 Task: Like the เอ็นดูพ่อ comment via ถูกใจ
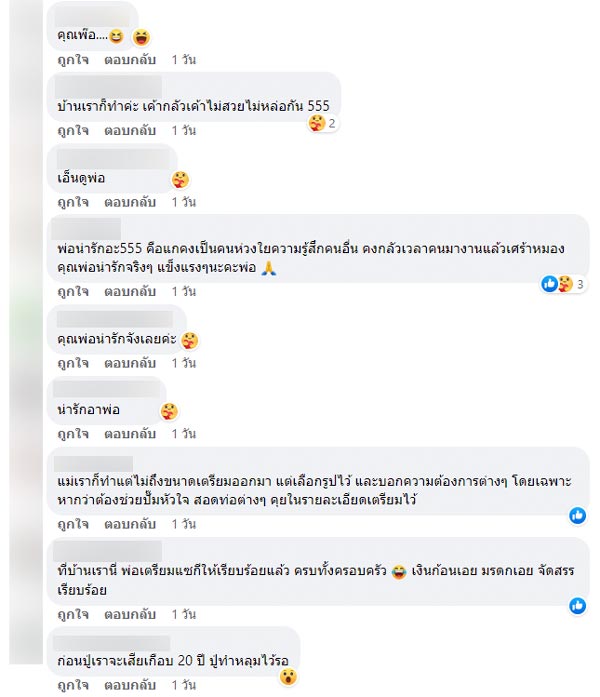(x=73, y=202)
